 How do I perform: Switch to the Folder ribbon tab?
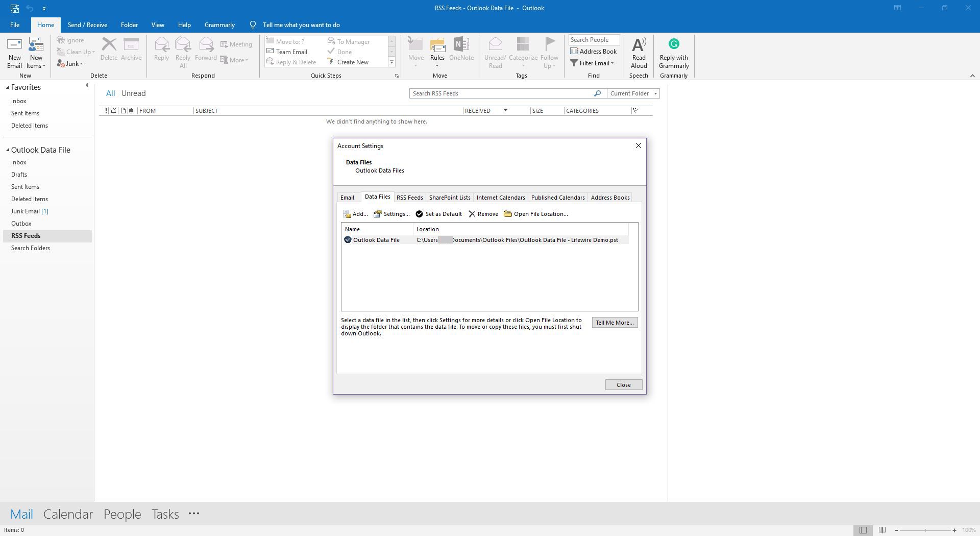coord(129,25)
